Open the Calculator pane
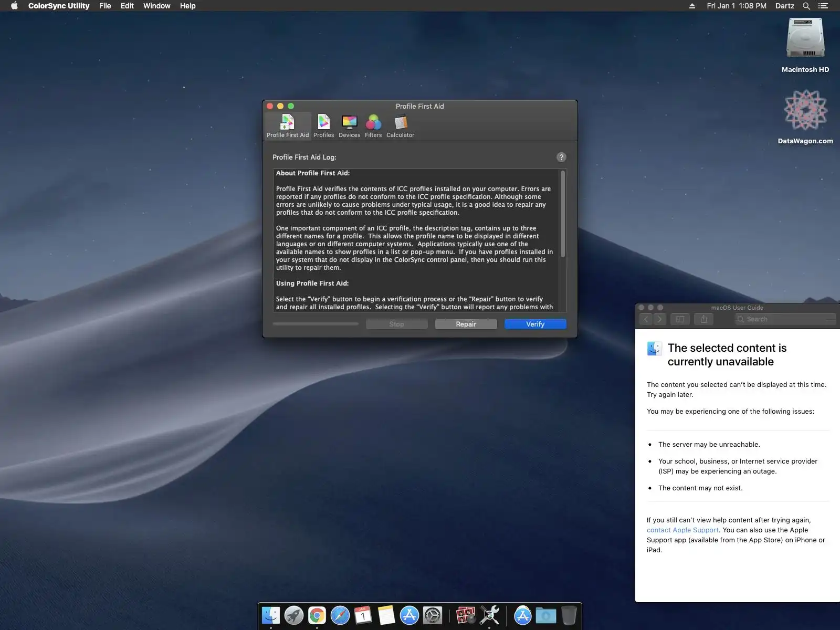840x630 pixels. (400, 126)
